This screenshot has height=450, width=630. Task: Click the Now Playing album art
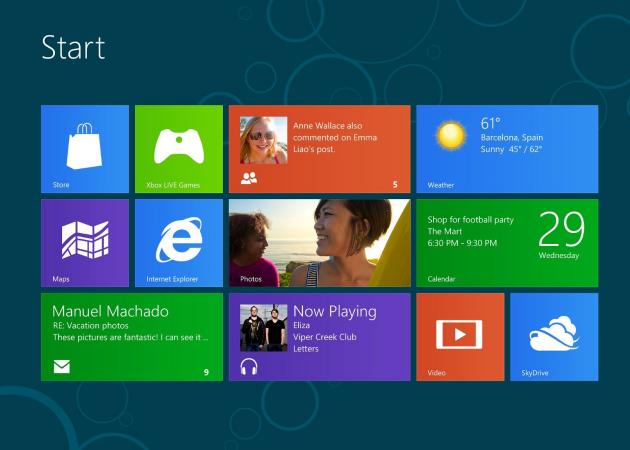tap(263, 328)
